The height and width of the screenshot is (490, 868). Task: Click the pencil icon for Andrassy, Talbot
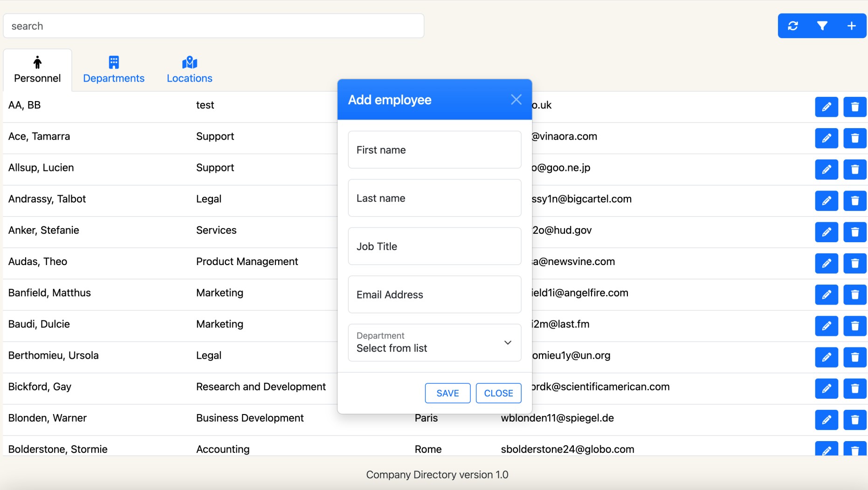[826, 201]
